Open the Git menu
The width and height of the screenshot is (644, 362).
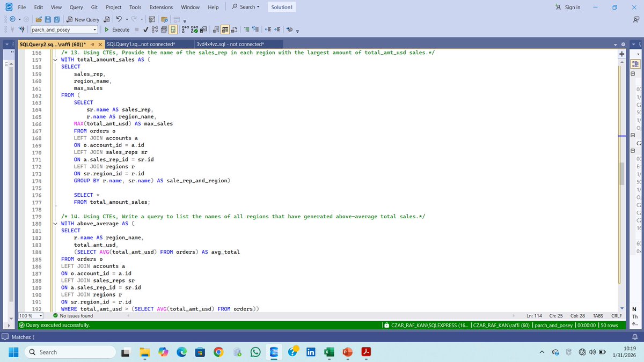94,7
